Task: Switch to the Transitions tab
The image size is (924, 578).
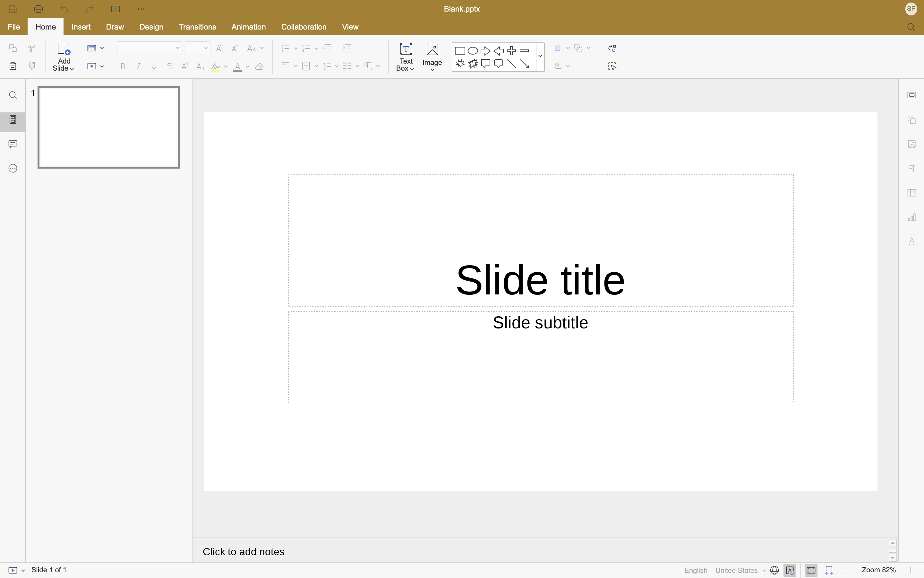Action: [197, 27]
